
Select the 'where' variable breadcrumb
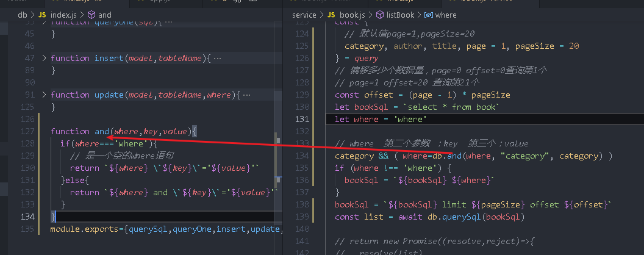click(x=446, y=15)
